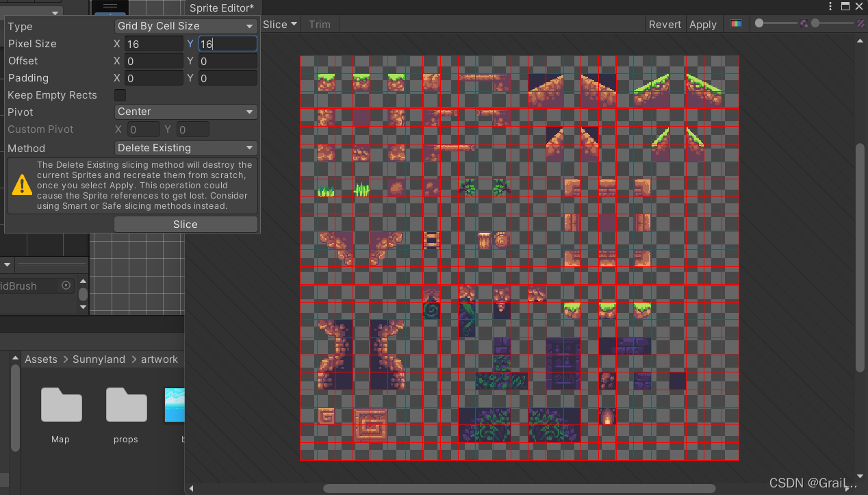Viewport: 868px width, 495px height.
Task: Click the Pixel Size label
Action: pos(32,44)
